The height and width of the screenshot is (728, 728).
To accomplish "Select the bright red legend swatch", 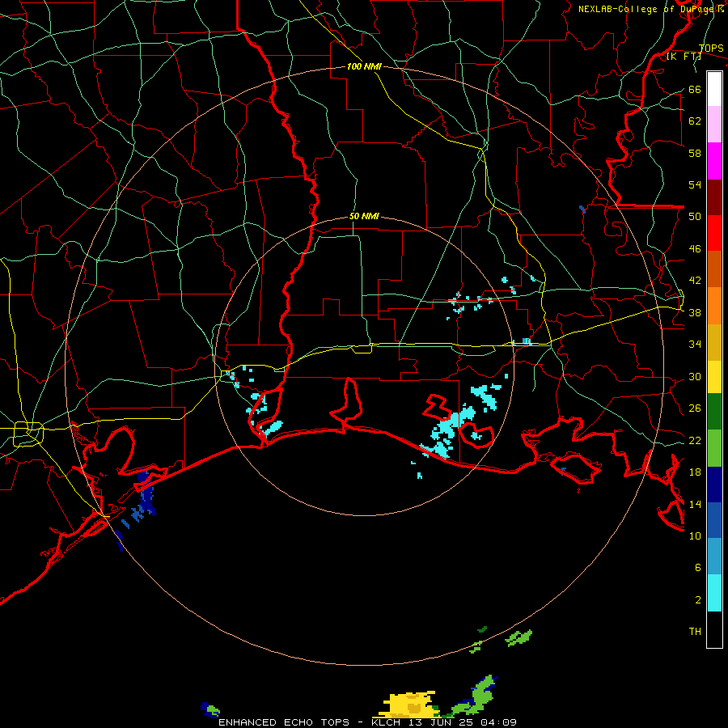I will (714, 233).
